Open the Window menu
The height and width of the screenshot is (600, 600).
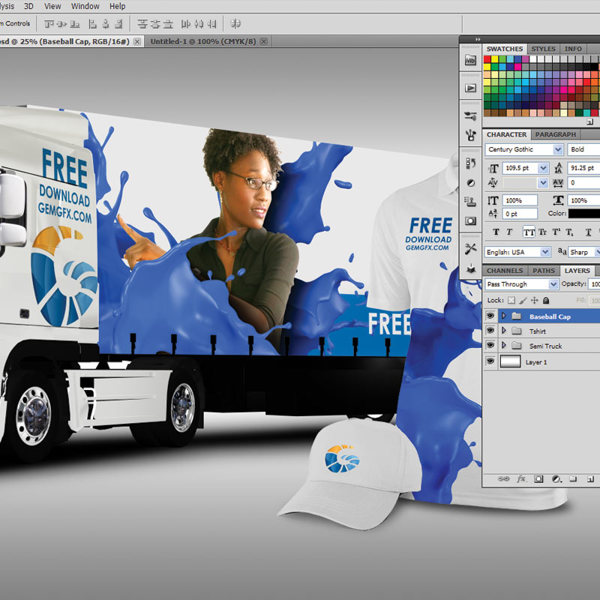tap(85, 6)
